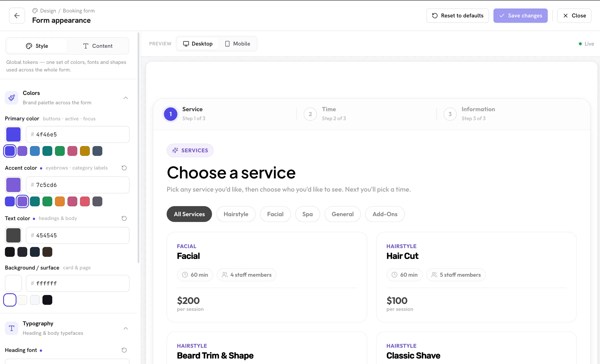600x364 pixels.
Task: Click the Colors section paintbrush icon
Action: click(11, 98)
